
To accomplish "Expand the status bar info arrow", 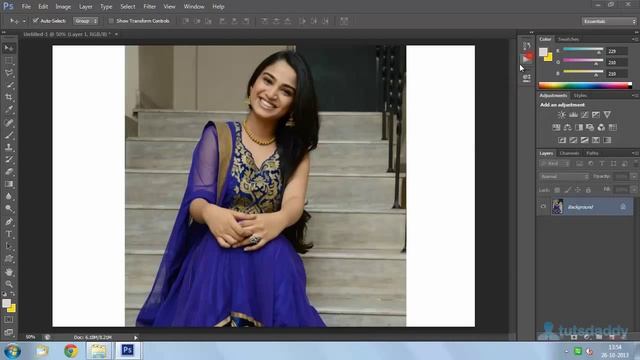I will [x=136, y=338].
